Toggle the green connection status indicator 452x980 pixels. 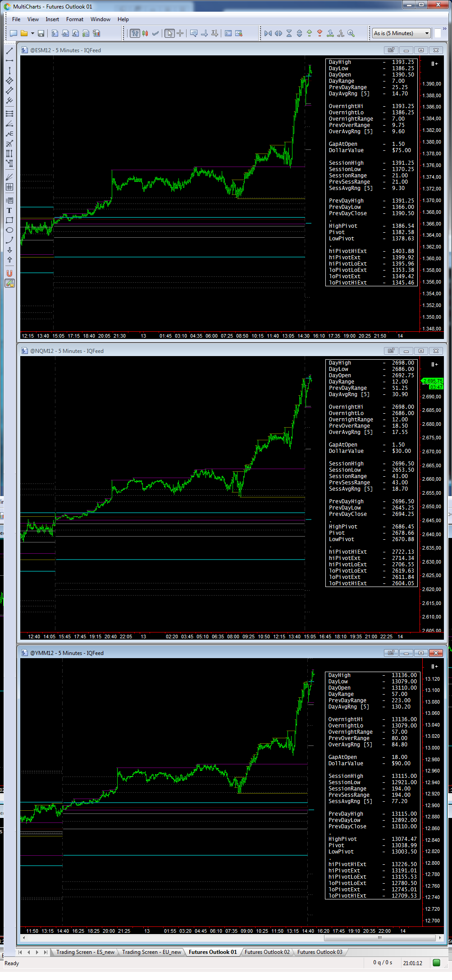436,963
